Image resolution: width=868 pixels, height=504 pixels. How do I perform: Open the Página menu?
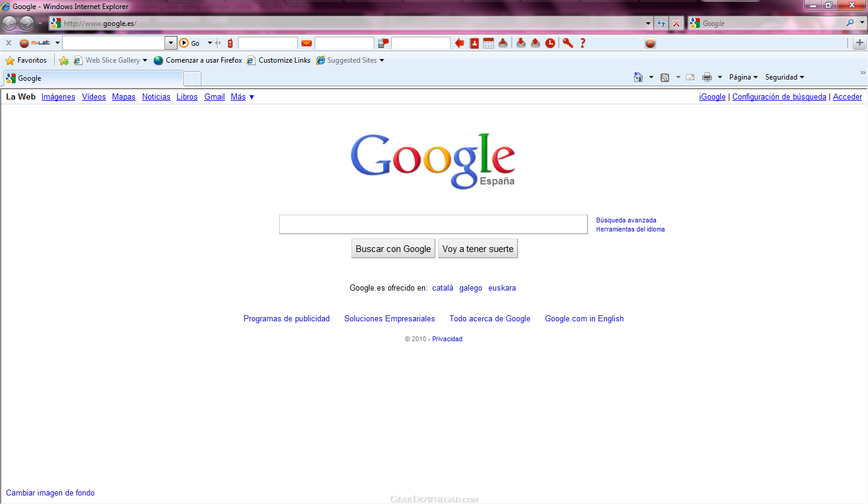click(x=743, y=77)
